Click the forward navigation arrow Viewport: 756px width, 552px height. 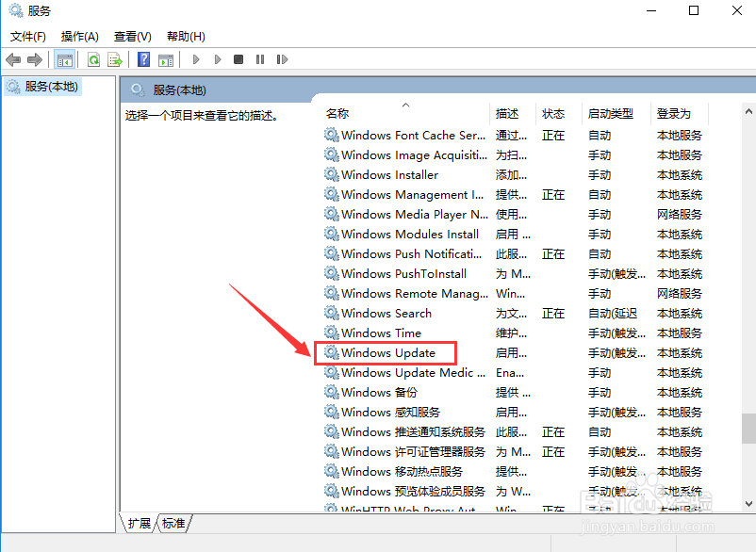(35, 59)
